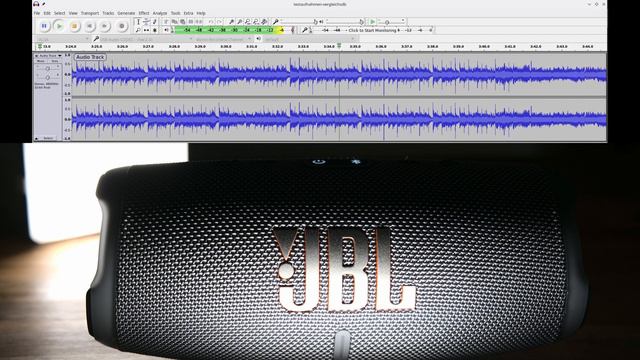The height and width of the screenshot is (360, 640).
Task: Fit selection to width icon
Action: point(248,22)
